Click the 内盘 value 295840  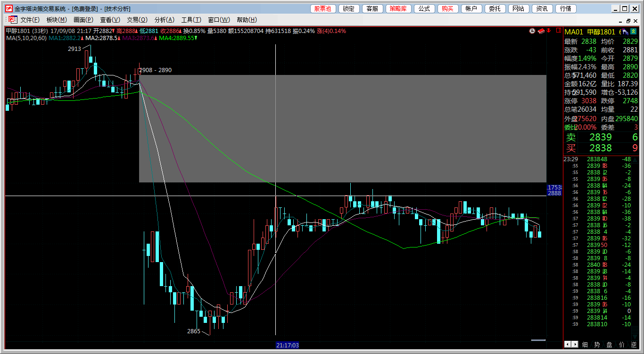point(627,119)
